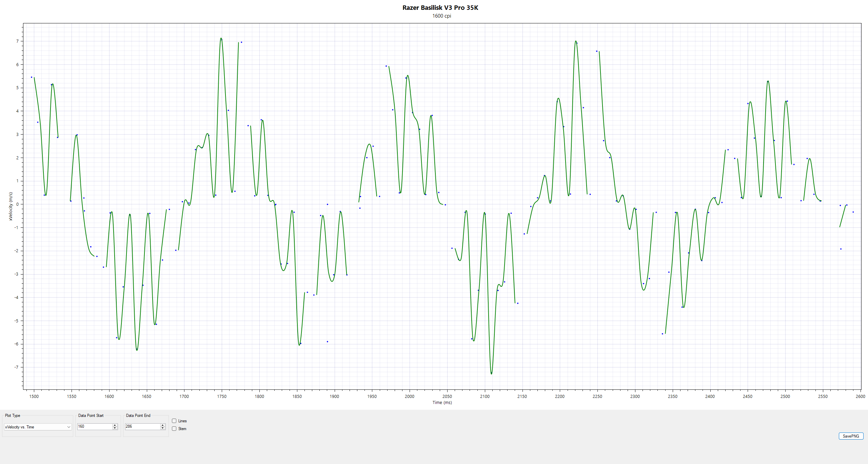Click the 1600 cpi subtitle
This screenshot has width=868, height=464.
click(x=441, y=16)
